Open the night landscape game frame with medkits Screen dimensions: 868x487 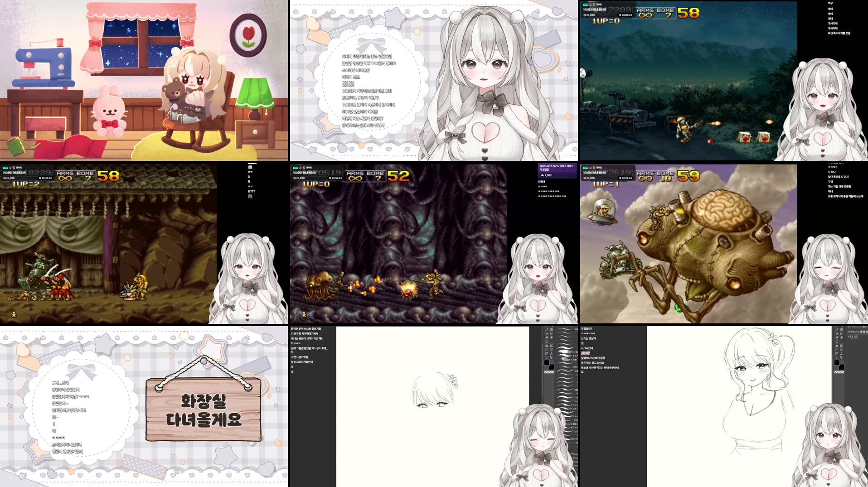tap(724, 80)
